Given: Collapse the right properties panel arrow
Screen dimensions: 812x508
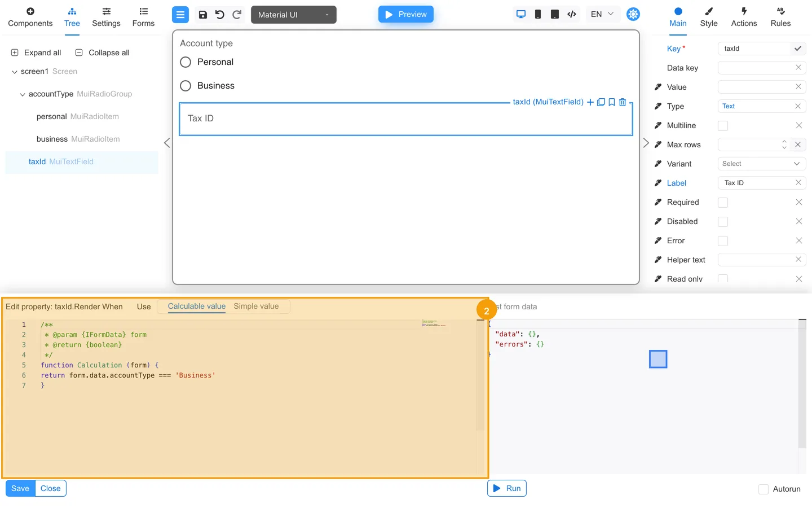Looking at the screenshot, I should point(646,143).
